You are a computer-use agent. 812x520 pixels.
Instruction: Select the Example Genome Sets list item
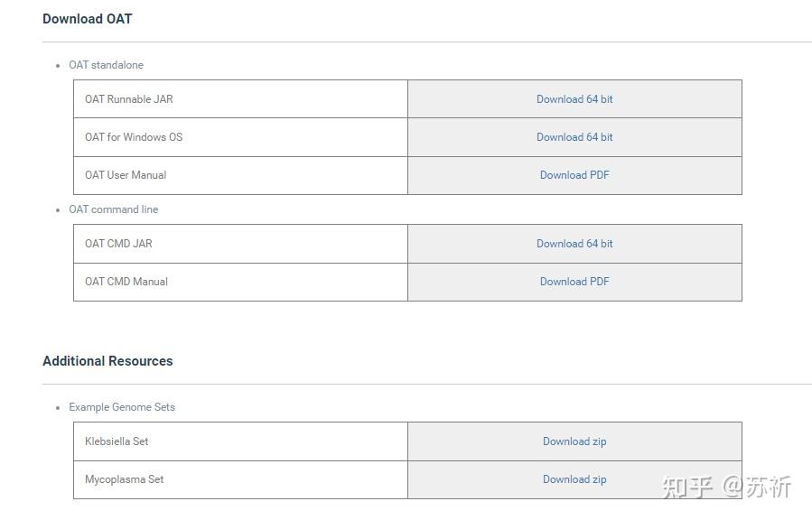[x=122, y=406]
